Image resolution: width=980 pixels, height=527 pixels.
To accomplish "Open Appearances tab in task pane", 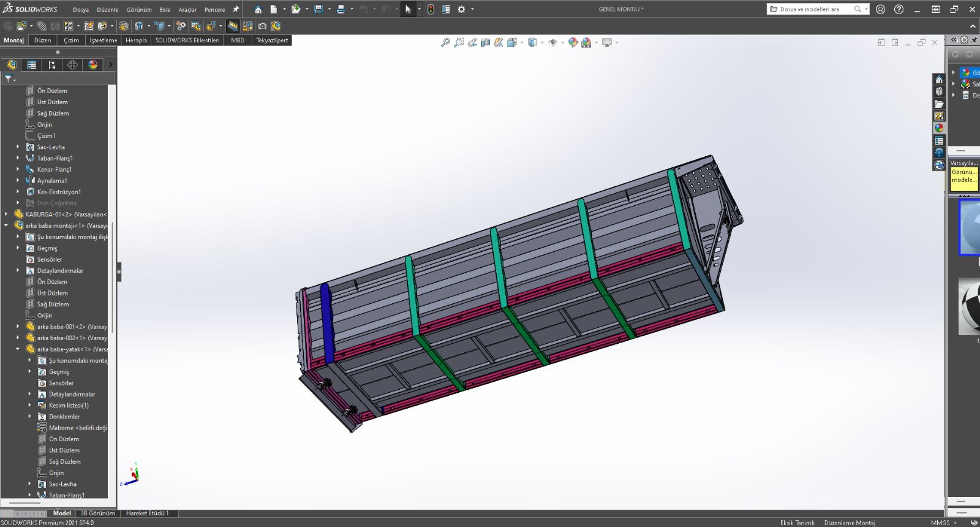I will (x=939, y=128).
